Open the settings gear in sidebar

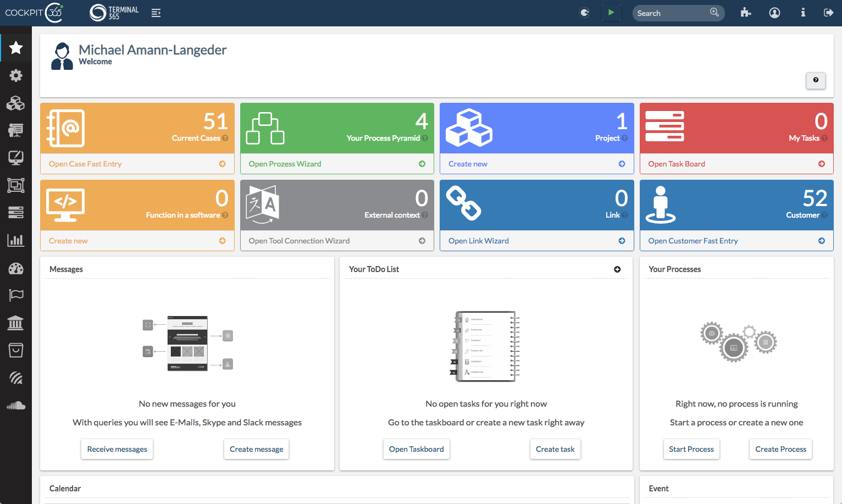[x=16, y=75]
